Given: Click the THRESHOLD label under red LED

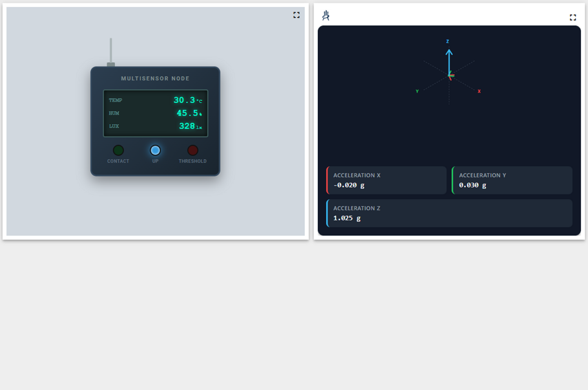Looking at the screenshot, I should [x=193, y=161].
